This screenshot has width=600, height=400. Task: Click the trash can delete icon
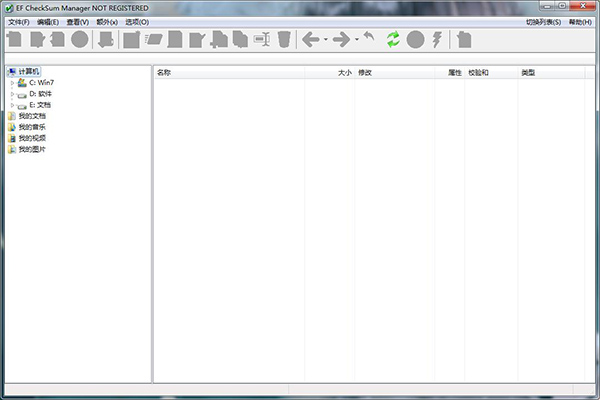284,39
